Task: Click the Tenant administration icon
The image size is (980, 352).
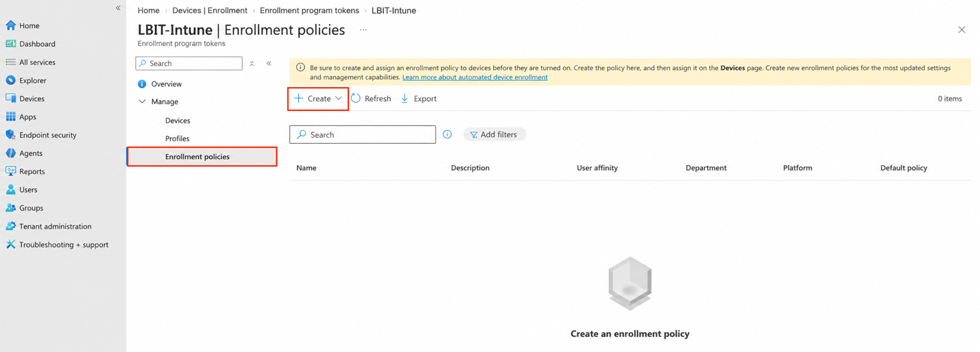Action: click(x=11, y=226)
